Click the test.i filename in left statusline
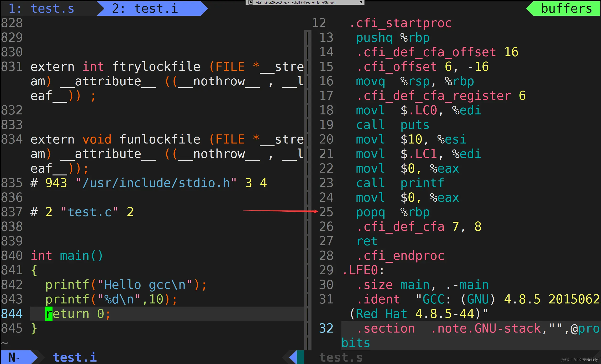The image size is (601, 364). [x=75, y=357]
